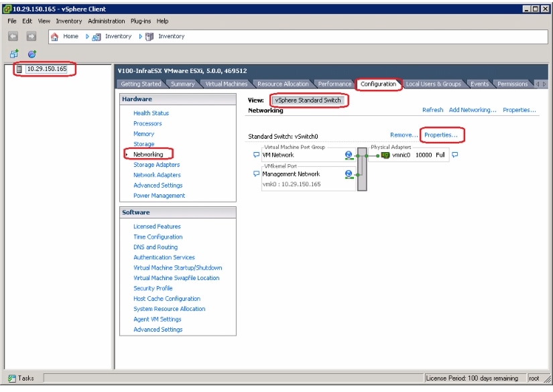Switch to the Summary tab

[183, 84]
